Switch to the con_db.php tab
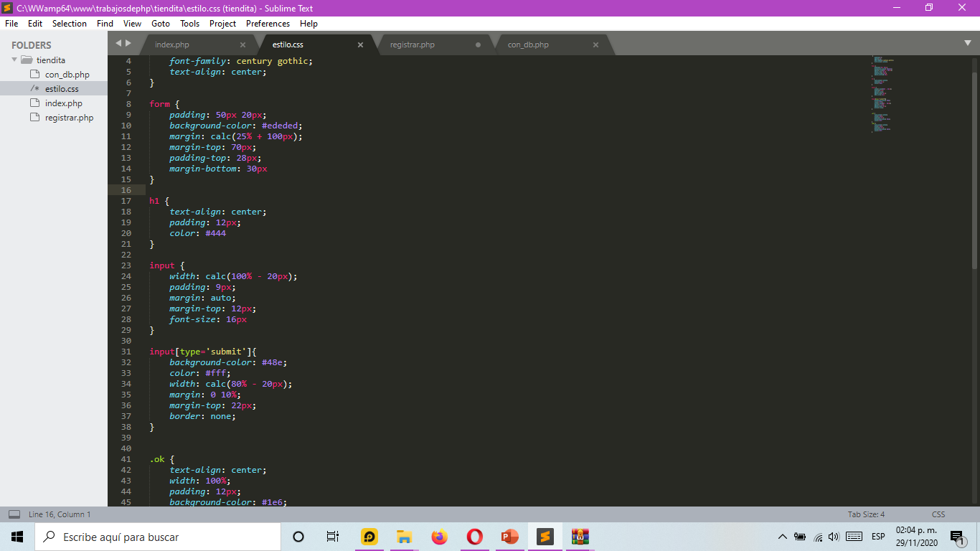This screenshot has height=551, width=980. [552, 44]
